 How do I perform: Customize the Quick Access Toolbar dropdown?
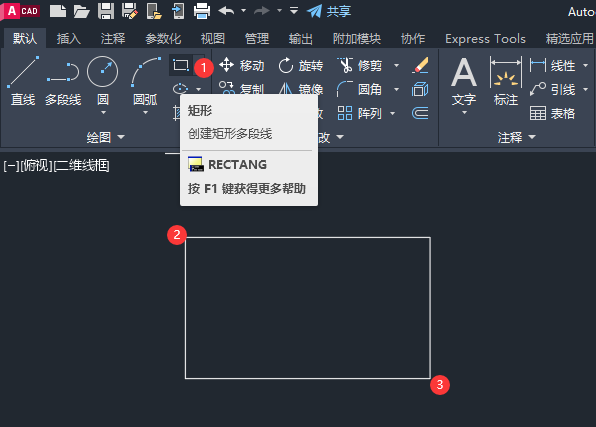point(294,10)
